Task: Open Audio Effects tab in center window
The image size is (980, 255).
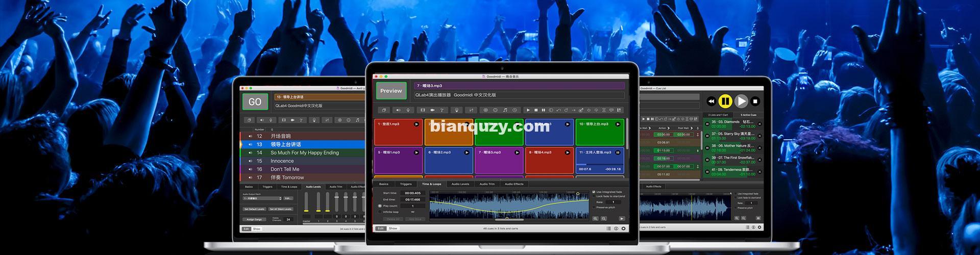Action: (x=514, y=184)
